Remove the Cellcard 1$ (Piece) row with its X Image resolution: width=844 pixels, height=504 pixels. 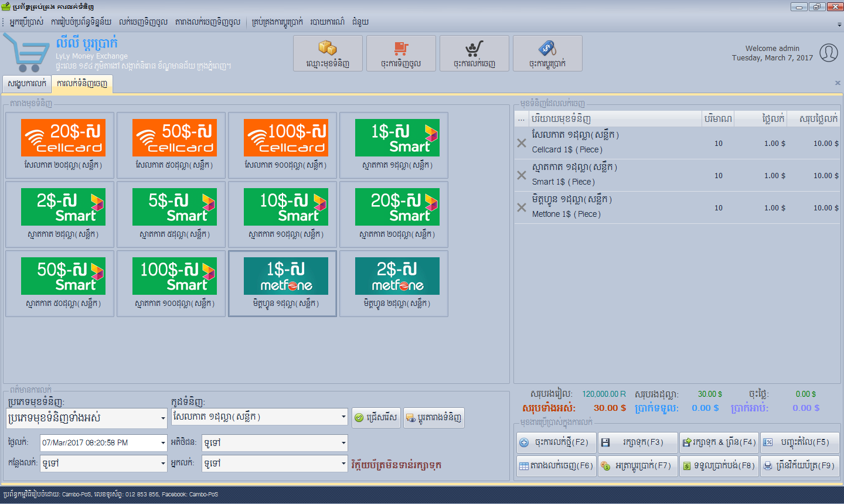point(522,143)
